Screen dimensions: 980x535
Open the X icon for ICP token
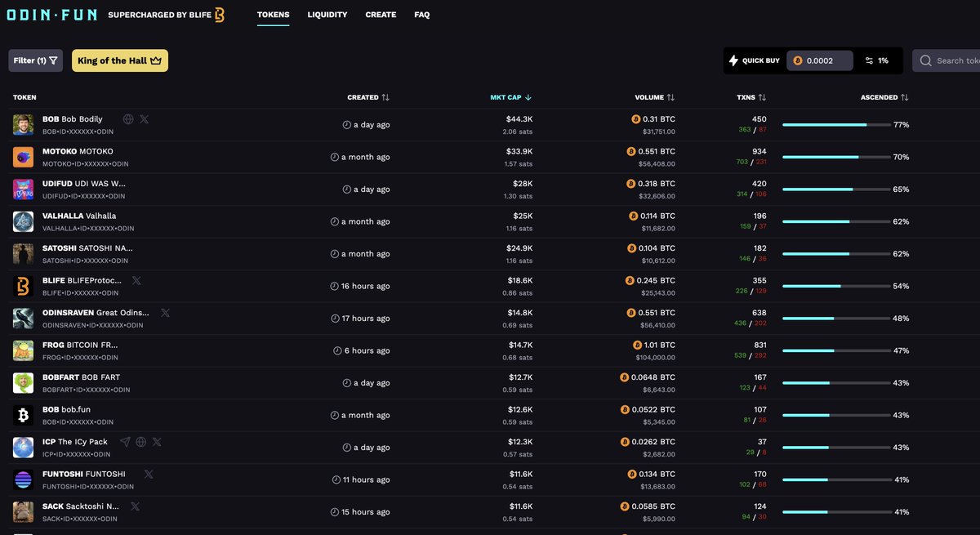[157, 442]
